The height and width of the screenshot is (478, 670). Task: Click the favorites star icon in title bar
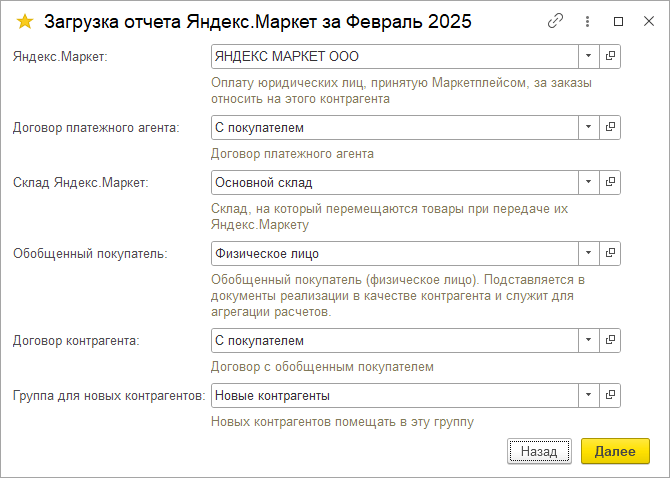pos(25,21)
